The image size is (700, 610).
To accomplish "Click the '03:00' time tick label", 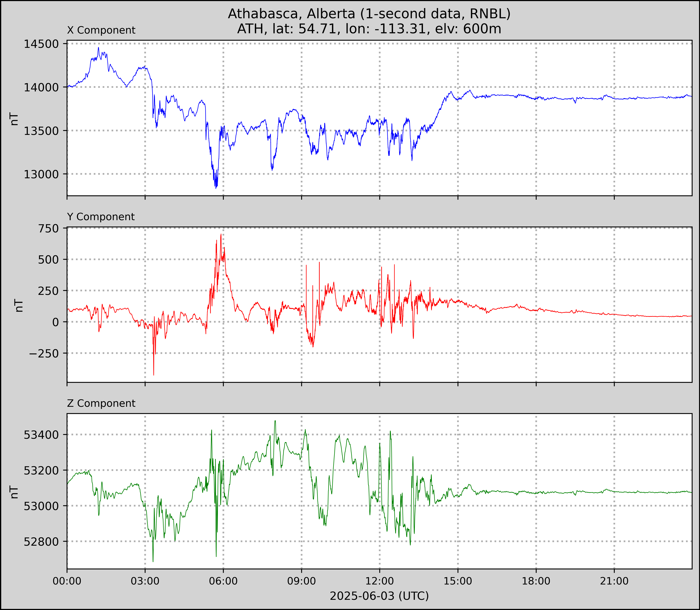I will pos(145,581).
